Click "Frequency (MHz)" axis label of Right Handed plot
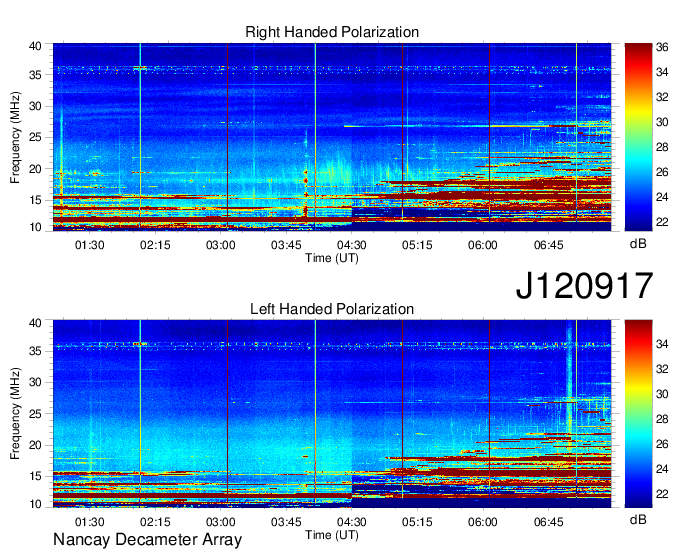Image resolution: width=680 pixels, height=552 pixels. click(x=15, y=137)
